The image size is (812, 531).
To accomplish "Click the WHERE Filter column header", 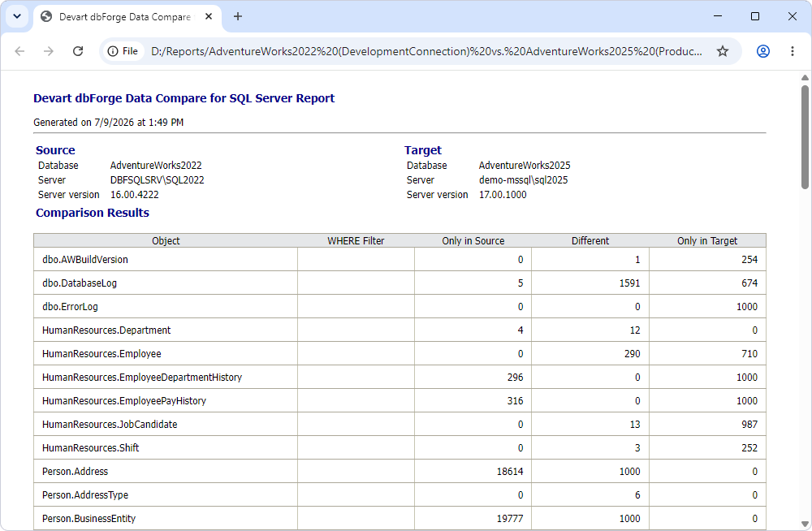I will coord(356,241).
